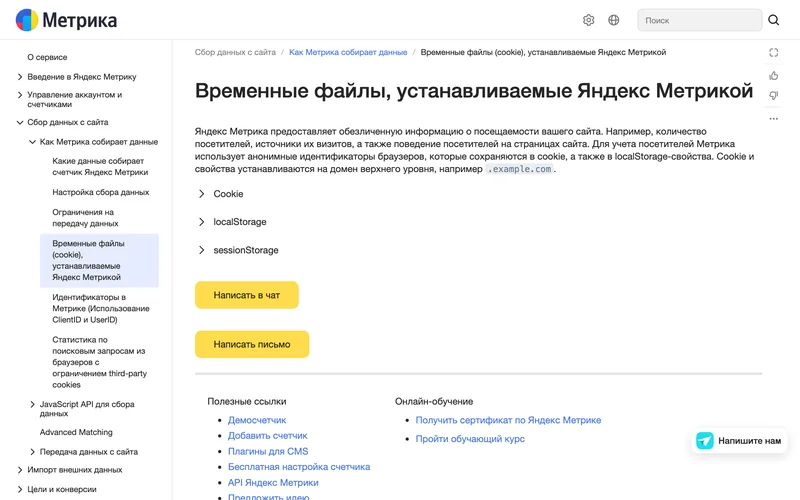Open Advanced Matching in sidebar
The image size is (800, 500).
tap(76, 432)
